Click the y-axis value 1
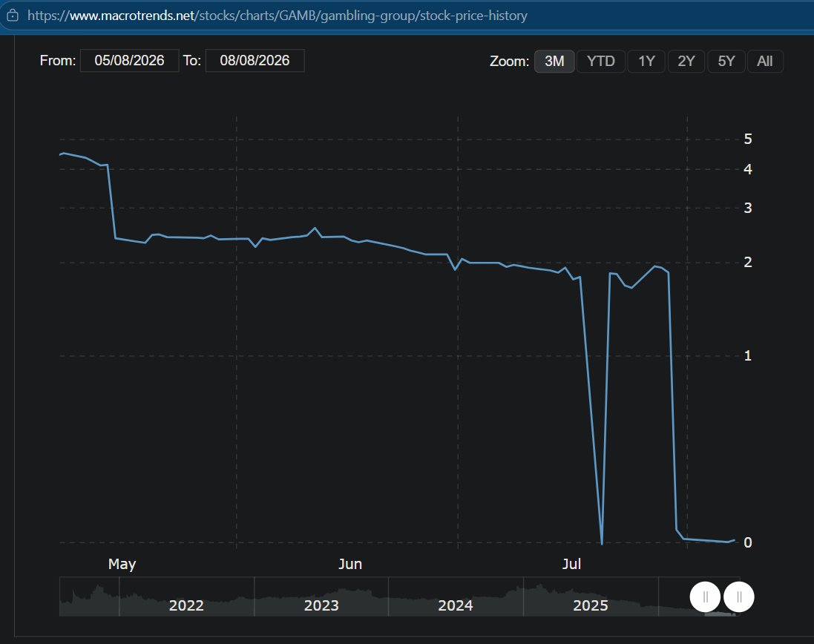Image resolution: width=814 pixels, height=644 pixels. (747, 355)
